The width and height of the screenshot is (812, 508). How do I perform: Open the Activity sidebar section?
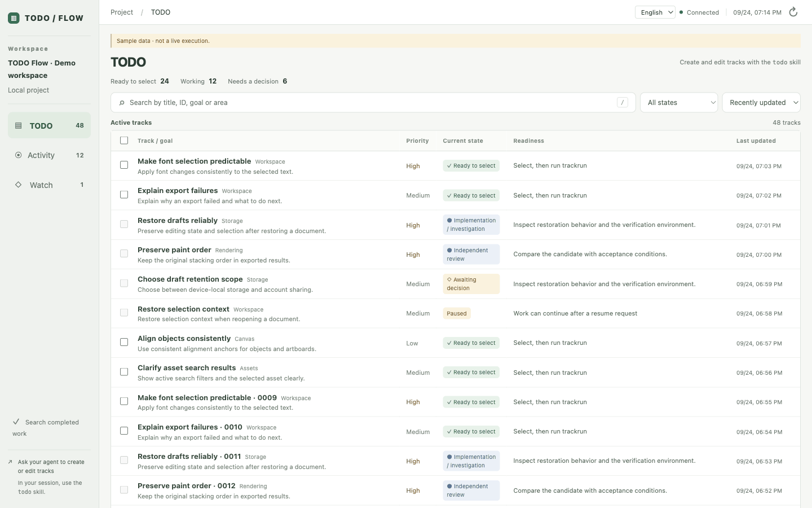pyautogui.click(x=49, y=155)
